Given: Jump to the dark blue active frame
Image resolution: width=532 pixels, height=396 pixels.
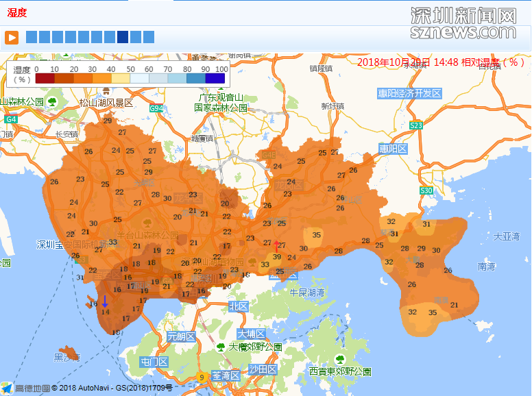Looking at the screenshot, I should [123, 37].
